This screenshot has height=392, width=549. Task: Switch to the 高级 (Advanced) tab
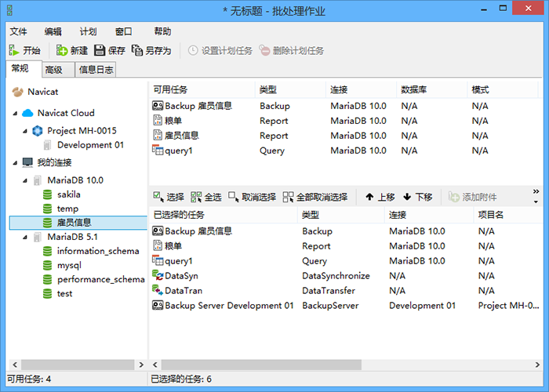point(58,70)
